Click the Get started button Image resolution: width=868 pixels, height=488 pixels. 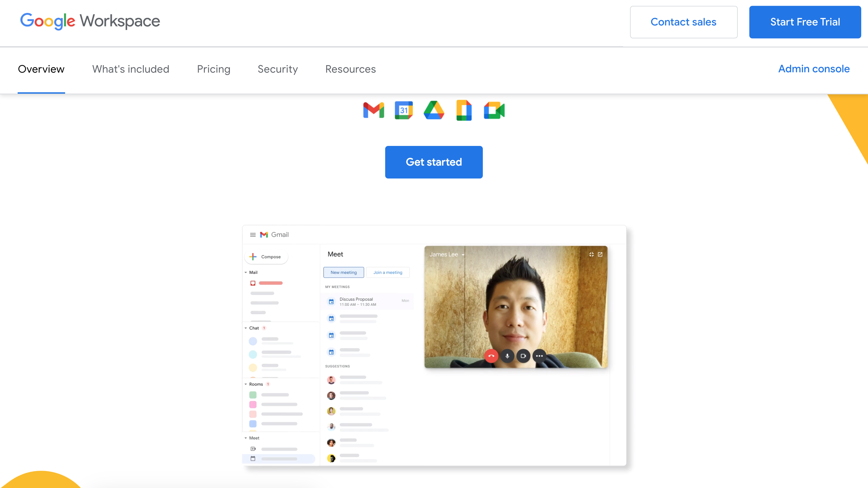pos(434,162)
